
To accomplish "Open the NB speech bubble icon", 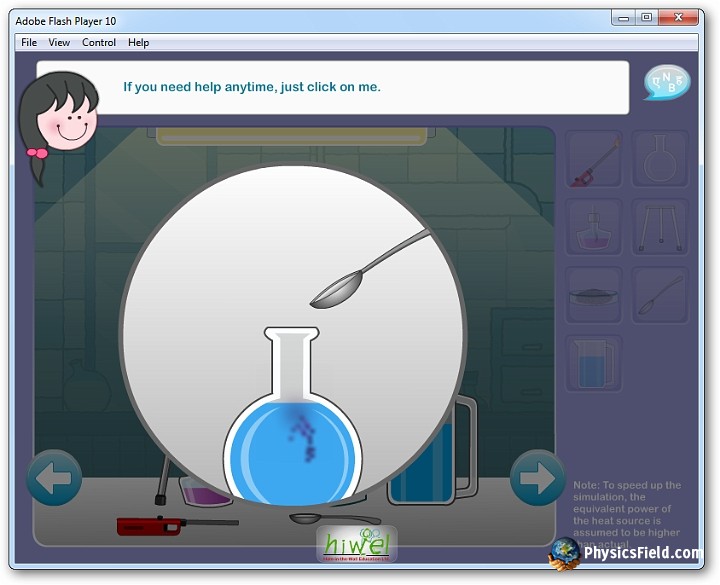I will click(x=666, y=83).
